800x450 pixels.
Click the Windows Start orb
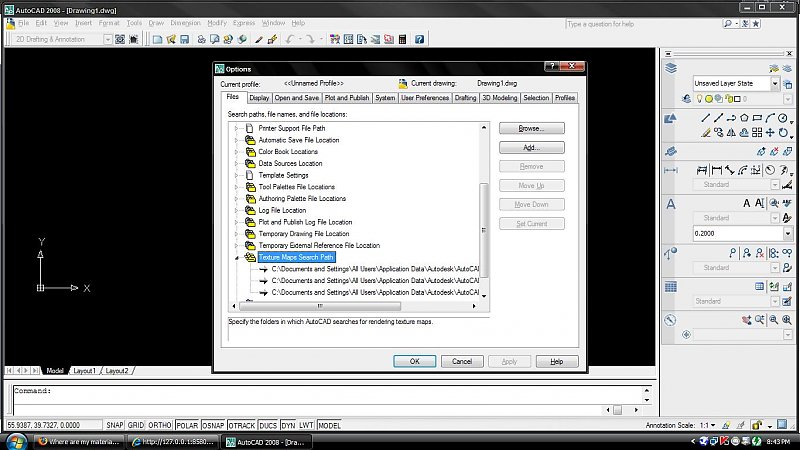pyautogui.click(x=16, y=441)
